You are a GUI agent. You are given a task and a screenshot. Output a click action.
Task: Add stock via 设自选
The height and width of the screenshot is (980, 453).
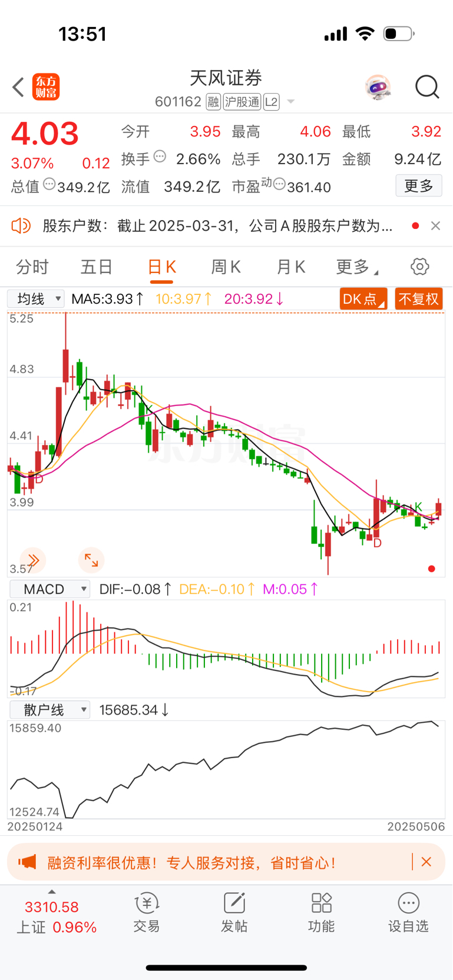point(408,913)
